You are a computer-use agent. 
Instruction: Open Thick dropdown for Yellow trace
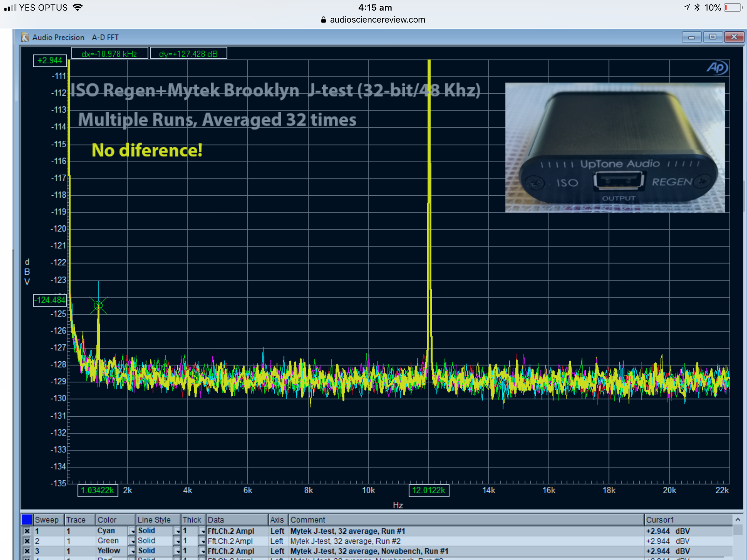coord(202,551)
